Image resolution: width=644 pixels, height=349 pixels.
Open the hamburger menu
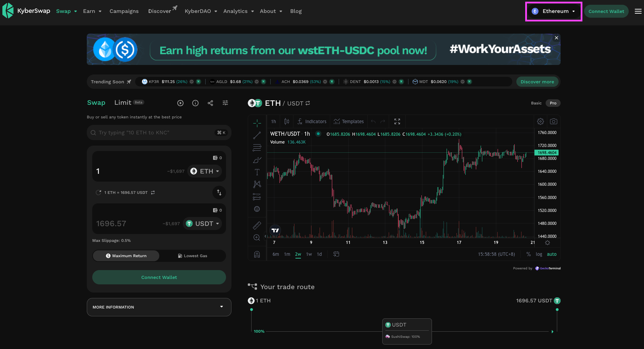point(638,11)
